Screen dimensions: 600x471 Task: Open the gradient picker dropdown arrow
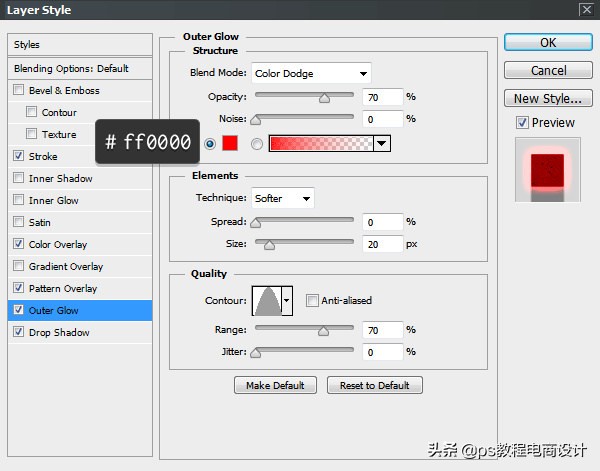(382, 143)
